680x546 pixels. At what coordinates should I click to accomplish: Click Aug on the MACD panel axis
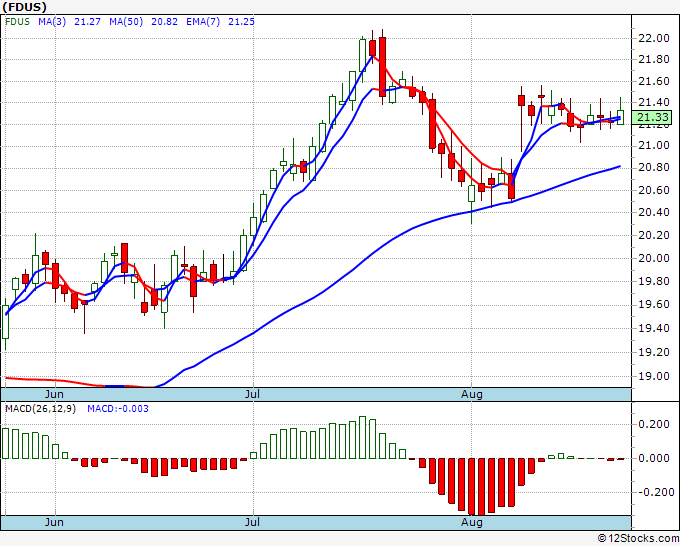[x=472, y=522]
